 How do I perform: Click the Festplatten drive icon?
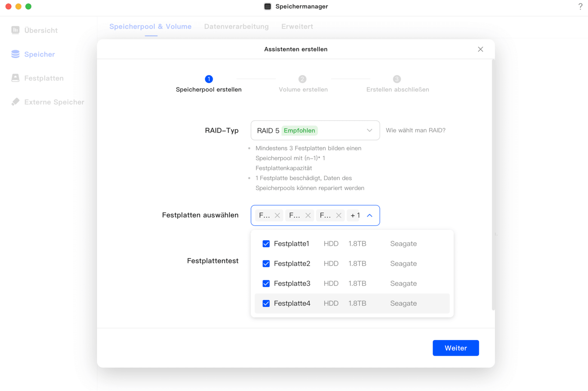(x=15, y=78)
